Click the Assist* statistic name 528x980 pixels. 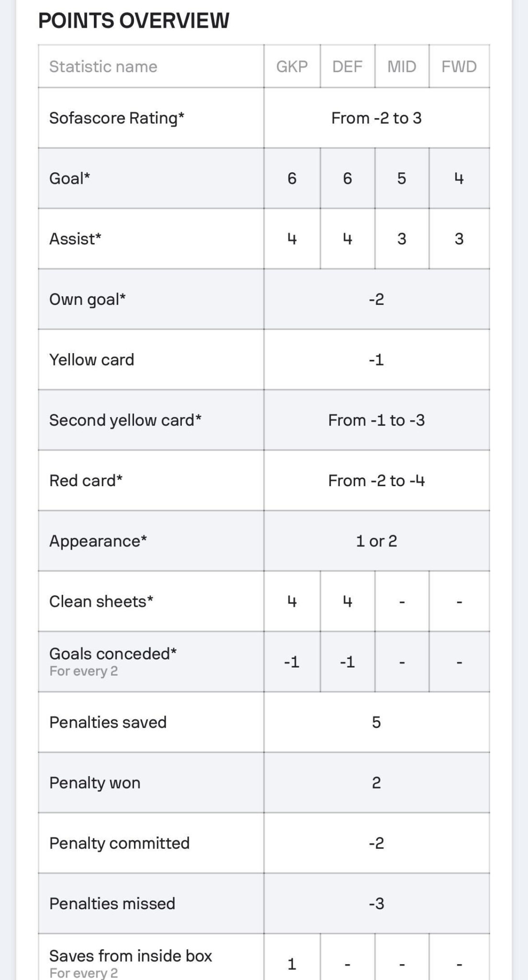click(75, 239)
